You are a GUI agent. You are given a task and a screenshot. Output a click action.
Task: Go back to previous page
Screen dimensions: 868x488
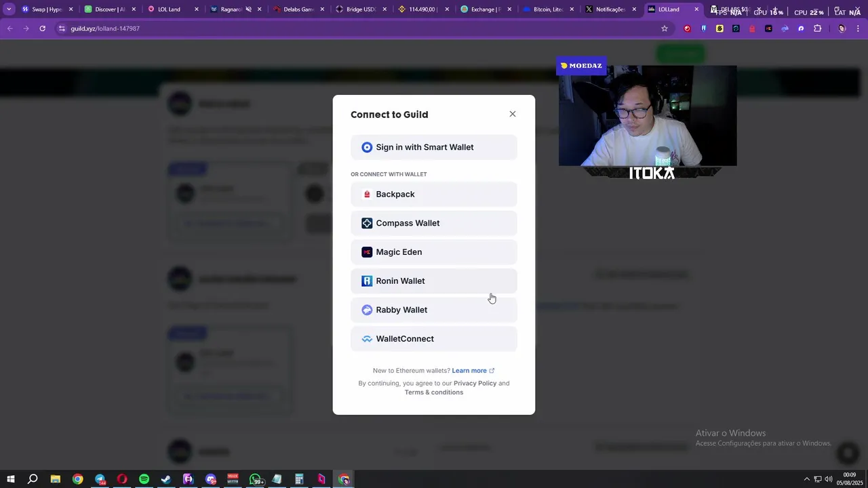click(x=9, y=28)
